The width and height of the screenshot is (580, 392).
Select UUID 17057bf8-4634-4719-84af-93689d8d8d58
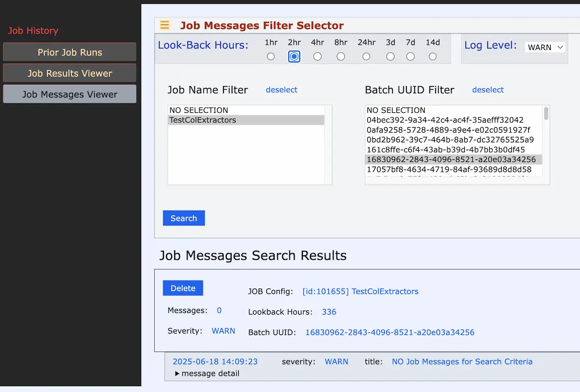(x=454, y=170)
